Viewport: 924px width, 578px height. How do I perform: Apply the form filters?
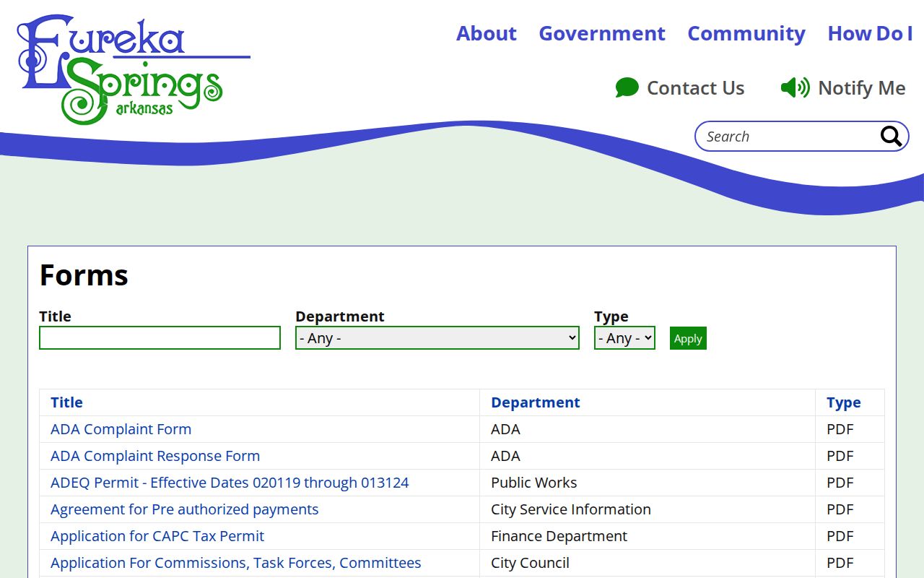[x=688, y=338]
